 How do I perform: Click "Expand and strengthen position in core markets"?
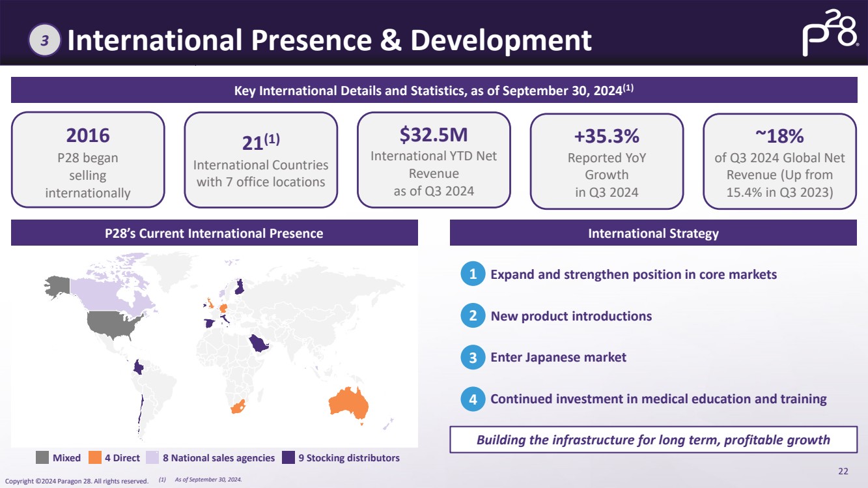(x=634, y=274)
